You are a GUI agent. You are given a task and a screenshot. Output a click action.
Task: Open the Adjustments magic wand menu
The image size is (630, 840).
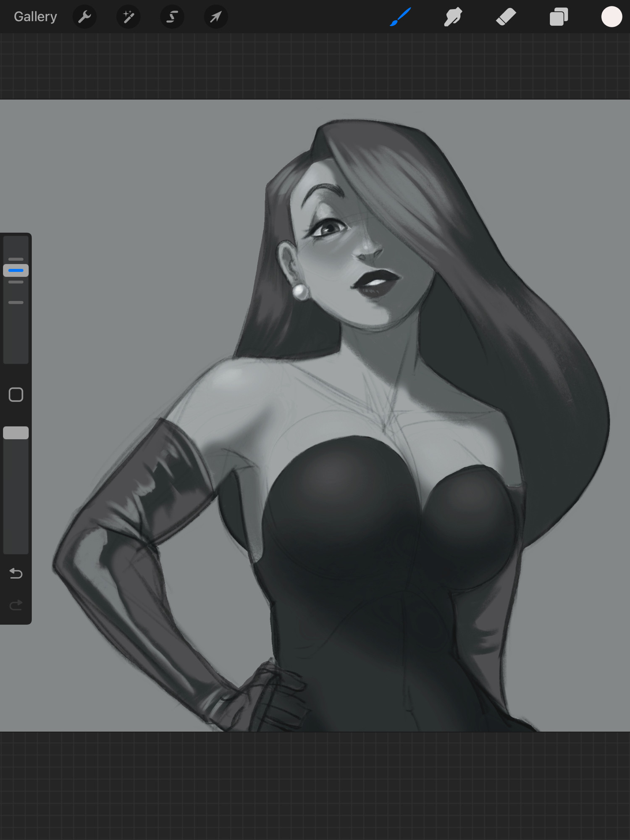(x=129, y=17)
